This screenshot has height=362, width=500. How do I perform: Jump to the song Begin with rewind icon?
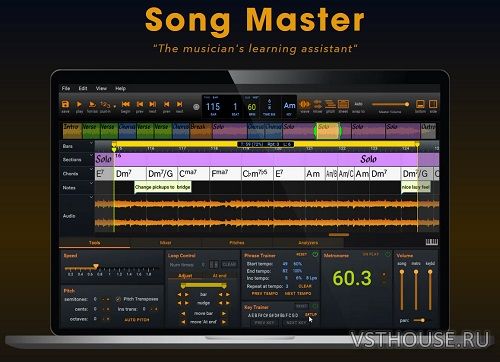pyautogui.click(x=125, y=104)
